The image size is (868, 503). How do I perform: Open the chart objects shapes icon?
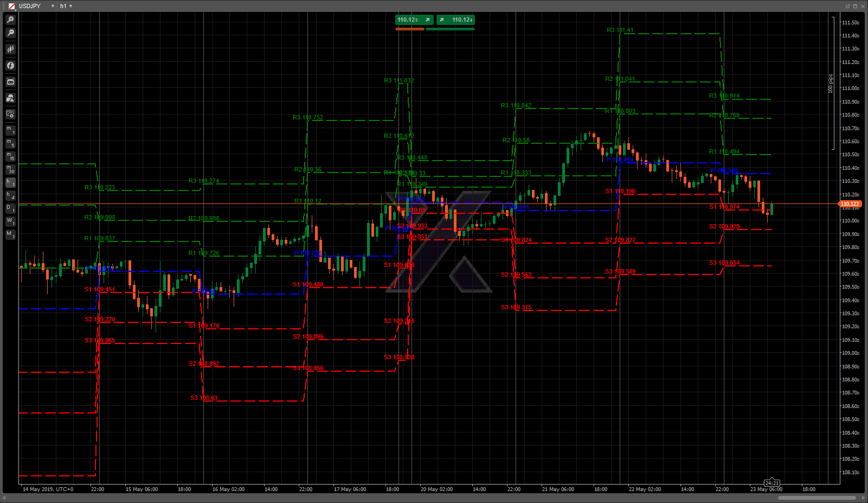tap(10, 98)
